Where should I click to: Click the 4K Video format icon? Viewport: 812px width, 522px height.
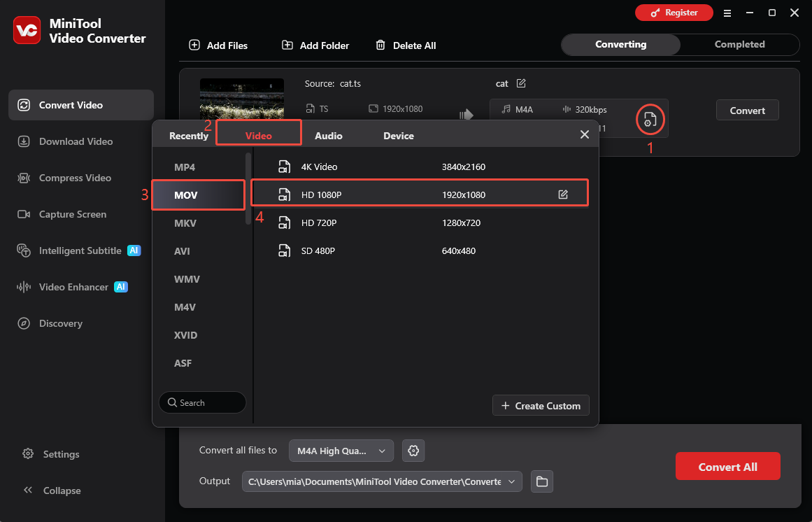284,167
